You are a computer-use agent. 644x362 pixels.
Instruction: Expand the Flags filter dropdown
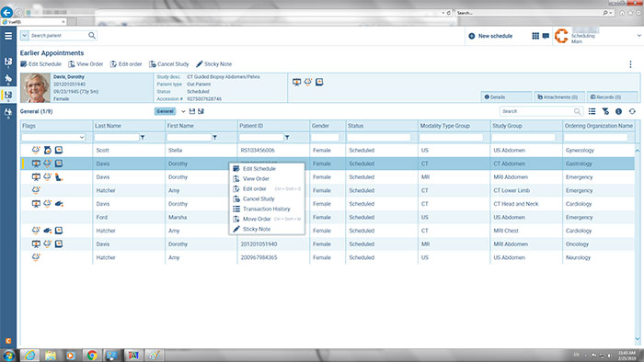click(x=82, y=137)
